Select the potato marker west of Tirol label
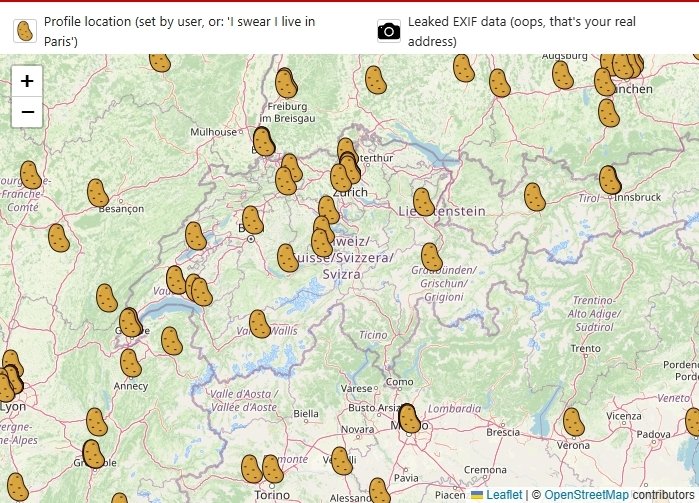 point(535,197)
